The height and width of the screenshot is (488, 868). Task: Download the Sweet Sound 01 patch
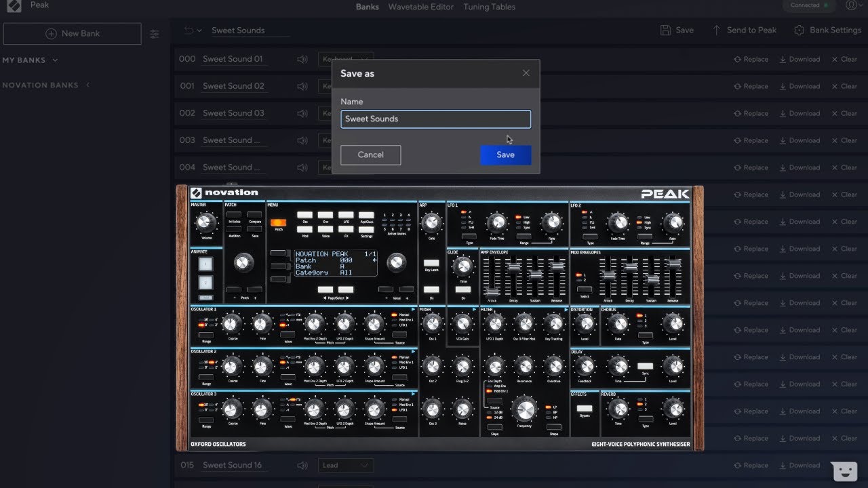tap(800, 60)
